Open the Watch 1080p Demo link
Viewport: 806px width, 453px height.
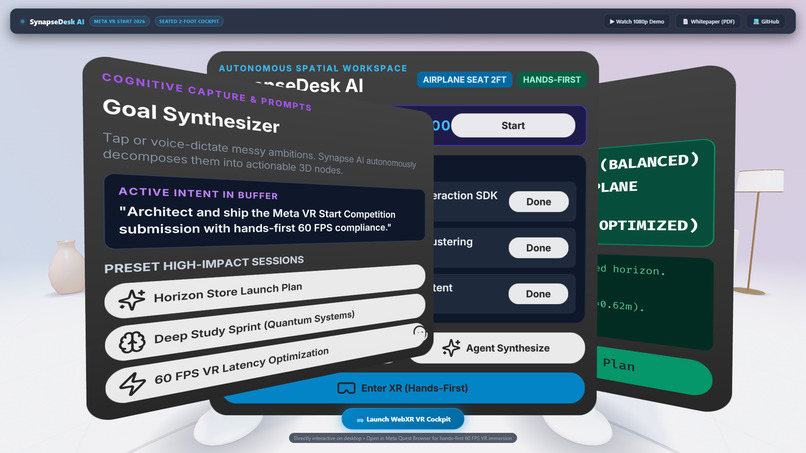[636, 22]
